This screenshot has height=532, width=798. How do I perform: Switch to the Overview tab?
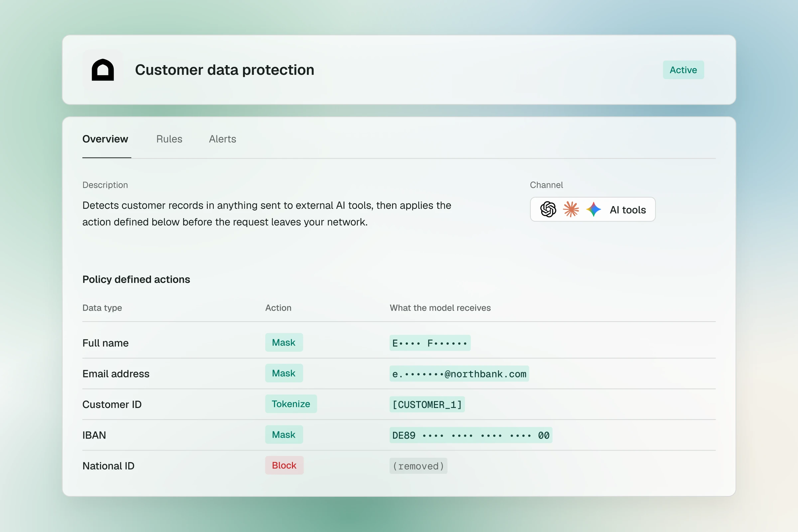pyautogui.click(x=105, y=139)
